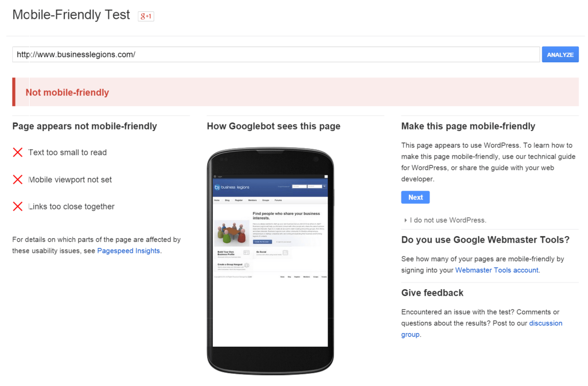Click the g+1 share icon beside the title
Image resolution: width=588 pixels, height=386 pixels.
146,16
